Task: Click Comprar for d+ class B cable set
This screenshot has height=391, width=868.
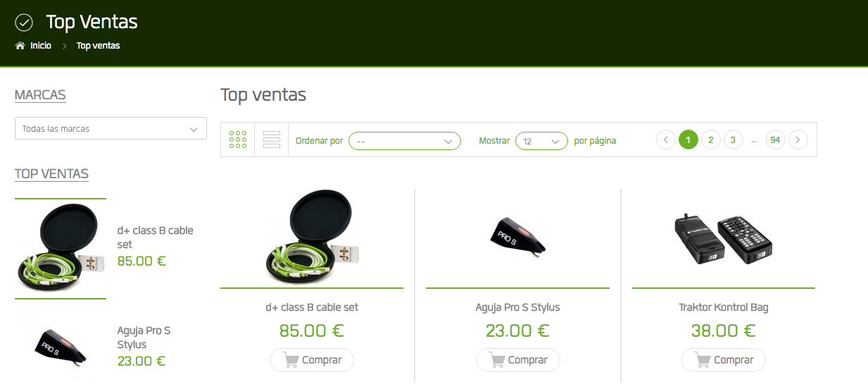Action: point(312,360)
